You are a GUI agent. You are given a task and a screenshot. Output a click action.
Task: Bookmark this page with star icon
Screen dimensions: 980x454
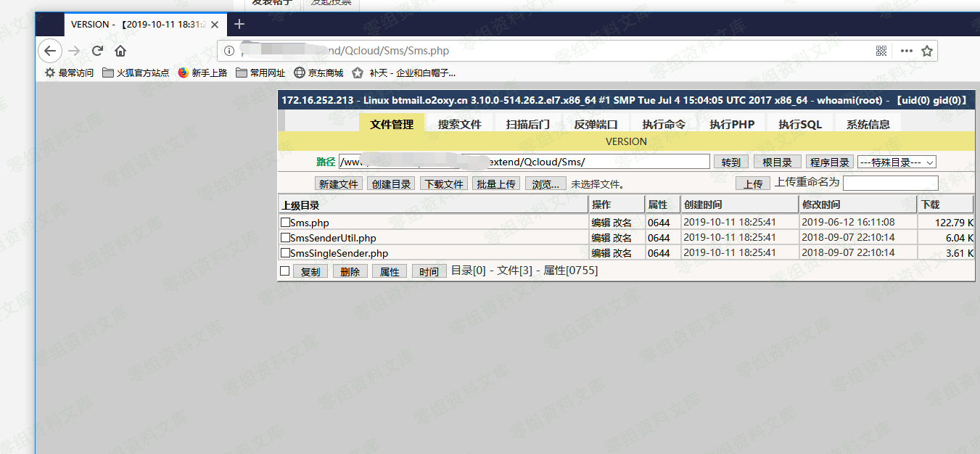[x=926, y=51]
